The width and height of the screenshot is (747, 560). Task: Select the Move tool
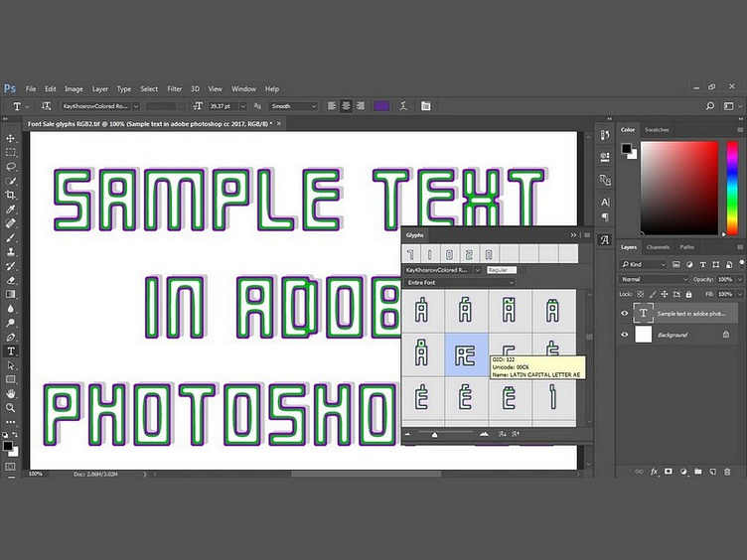[11, 138]
